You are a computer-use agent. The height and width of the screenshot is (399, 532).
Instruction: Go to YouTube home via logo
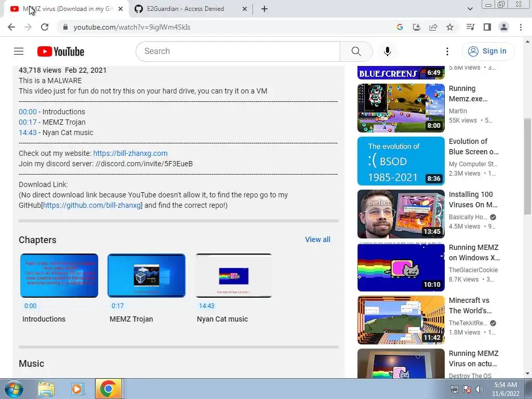tap(61, 51)
